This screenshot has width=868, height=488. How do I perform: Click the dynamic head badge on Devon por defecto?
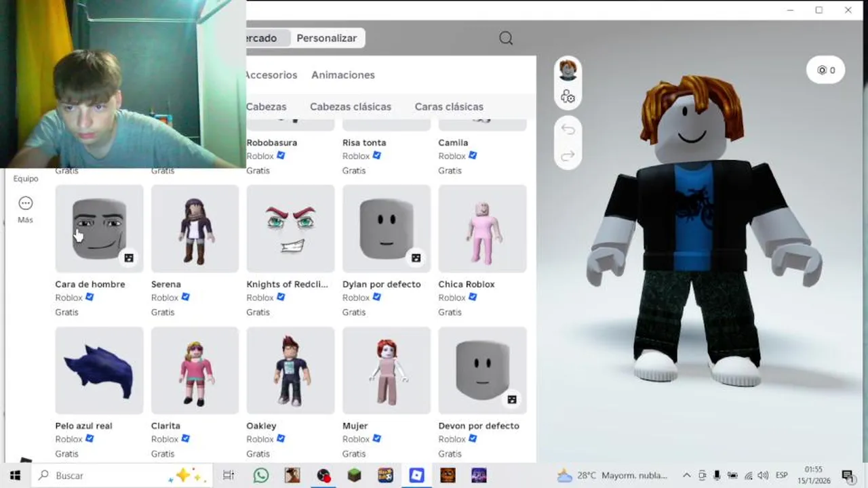[512, 399]
